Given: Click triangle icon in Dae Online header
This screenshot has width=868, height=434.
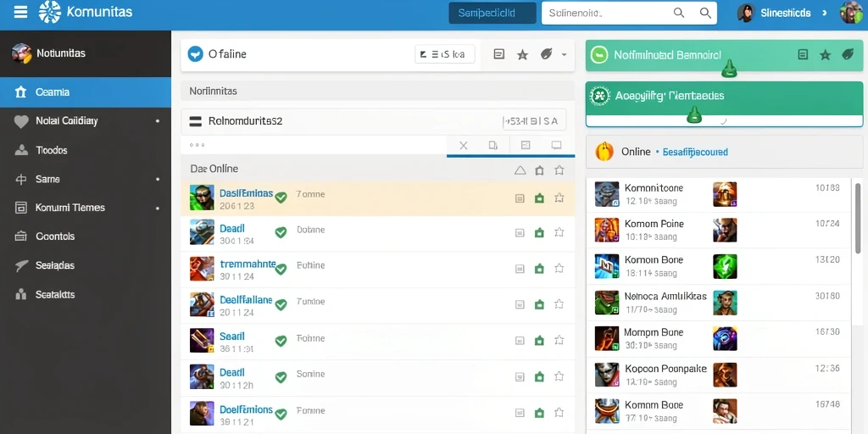Looking at the screenshot, I should (x=520, y=170).
